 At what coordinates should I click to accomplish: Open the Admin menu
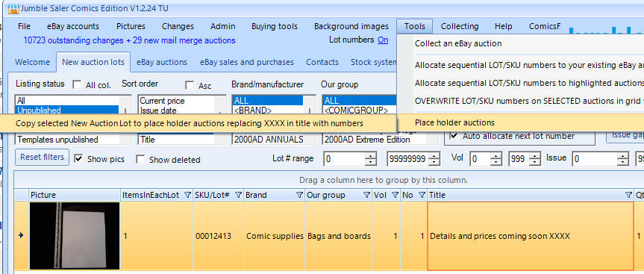[222, 26]
